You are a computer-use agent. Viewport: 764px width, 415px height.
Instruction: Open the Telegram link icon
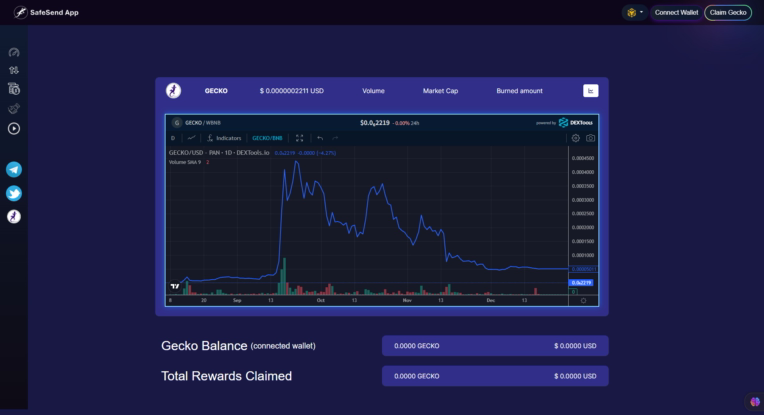[14, 170]
